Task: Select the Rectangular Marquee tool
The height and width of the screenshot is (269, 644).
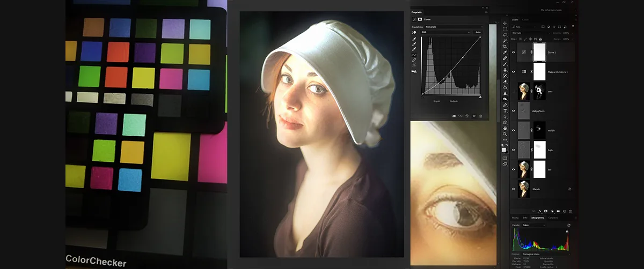Action: point(505,29)
